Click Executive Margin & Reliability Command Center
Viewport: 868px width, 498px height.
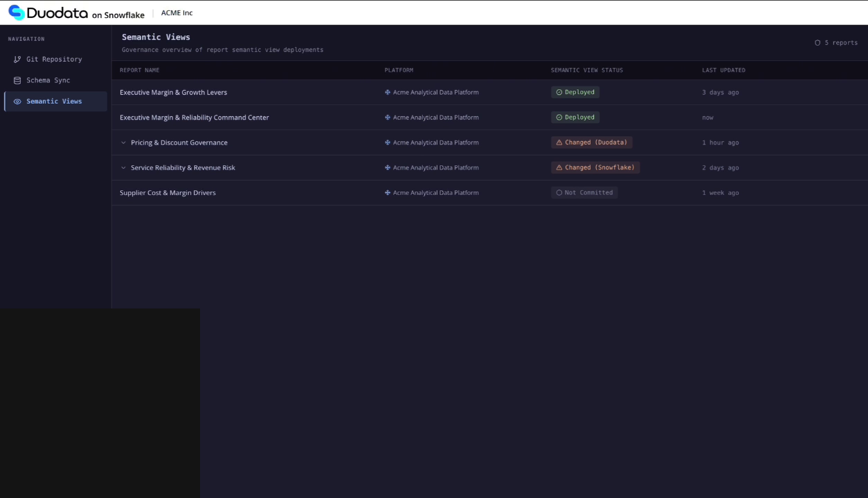195,117
